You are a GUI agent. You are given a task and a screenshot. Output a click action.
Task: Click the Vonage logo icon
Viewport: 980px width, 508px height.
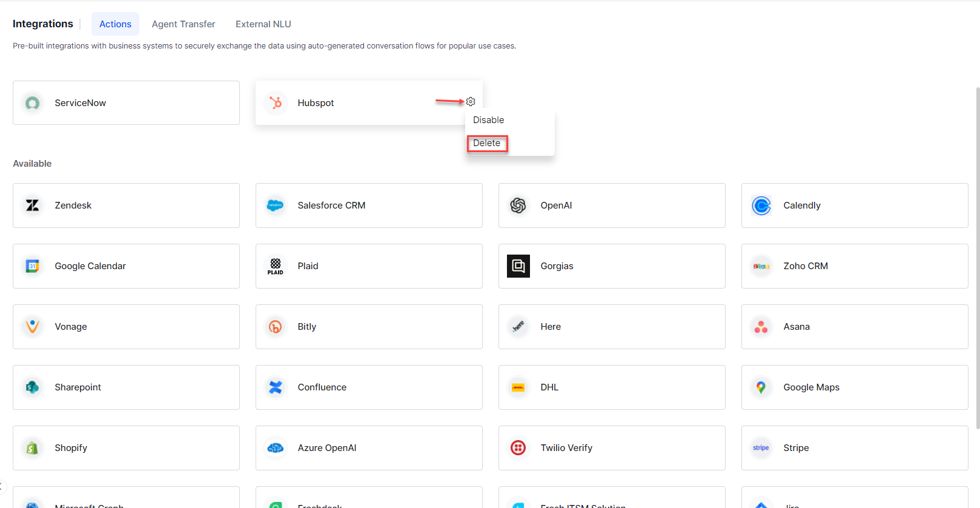click(x=33, y=327)
